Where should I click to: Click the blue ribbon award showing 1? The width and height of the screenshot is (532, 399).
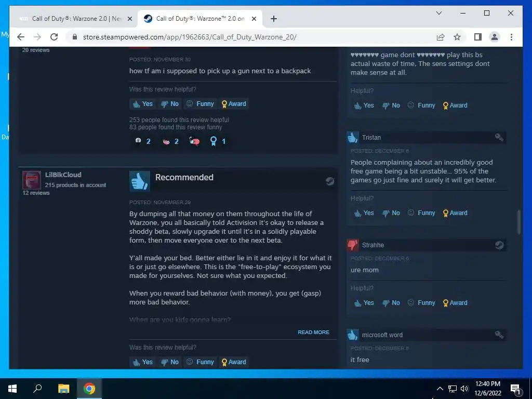218,141
